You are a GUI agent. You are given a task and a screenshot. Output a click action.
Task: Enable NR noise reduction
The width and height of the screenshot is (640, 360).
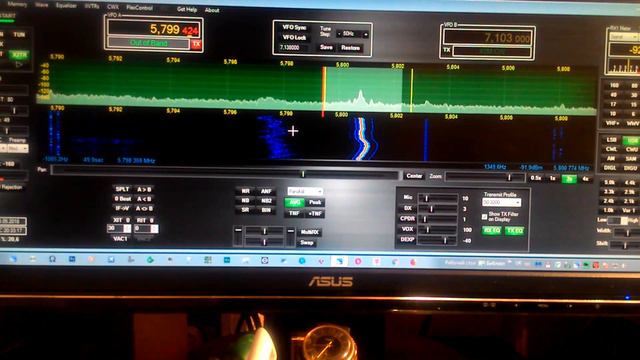(246, 191)
